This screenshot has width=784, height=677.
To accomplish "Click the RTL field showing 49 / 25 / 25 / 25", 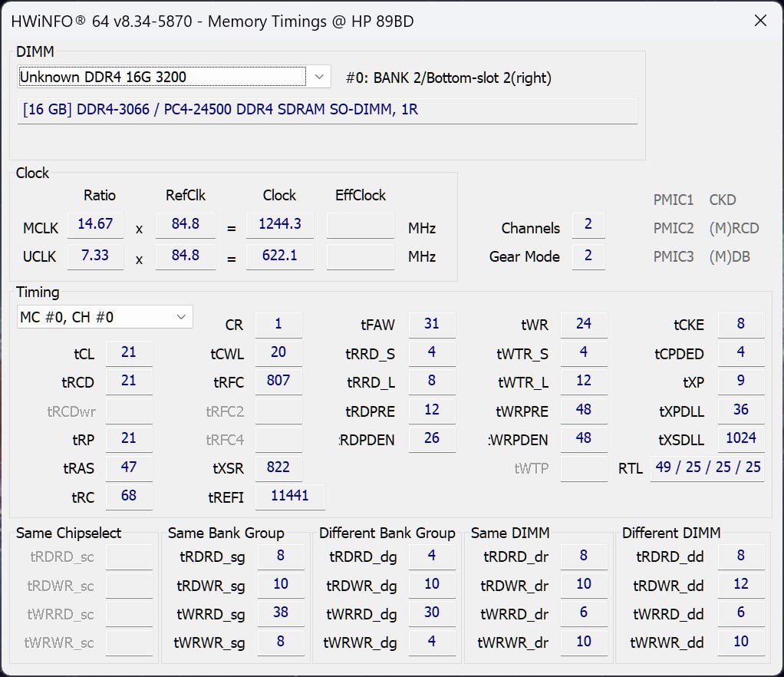I will 707,467.
